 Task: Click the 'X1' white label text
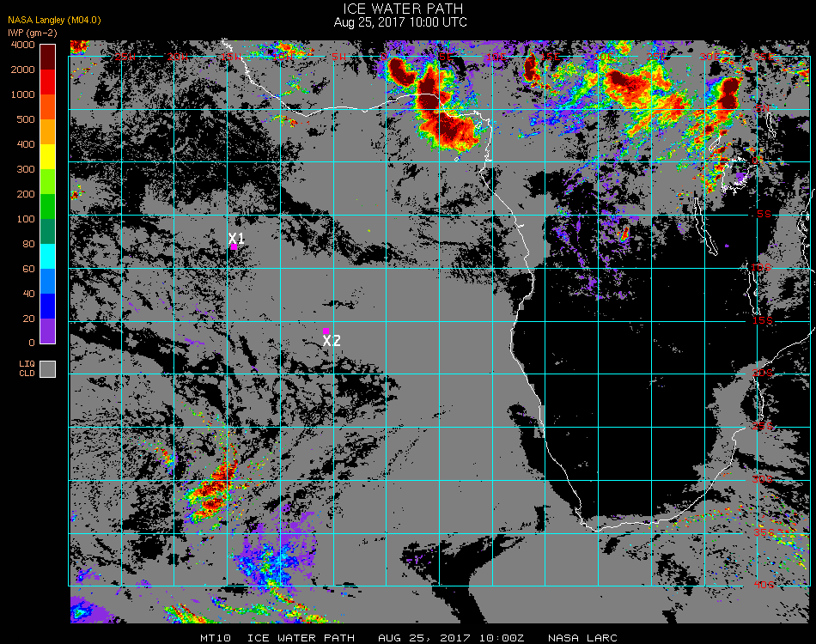pyautogui.click(x=236, y=238)
